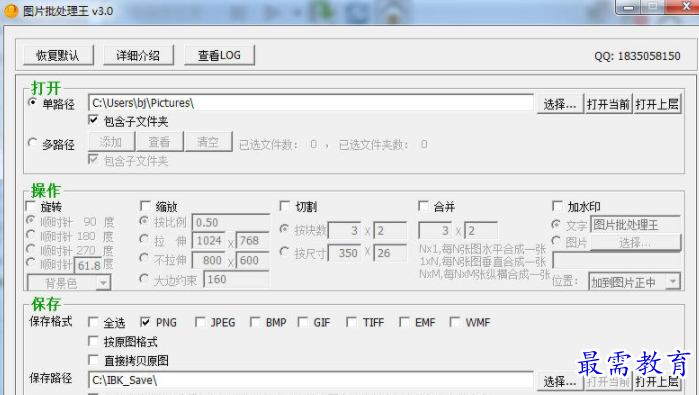Open the 查看LOG button
The image size is (699, 395).
[219, 55]
